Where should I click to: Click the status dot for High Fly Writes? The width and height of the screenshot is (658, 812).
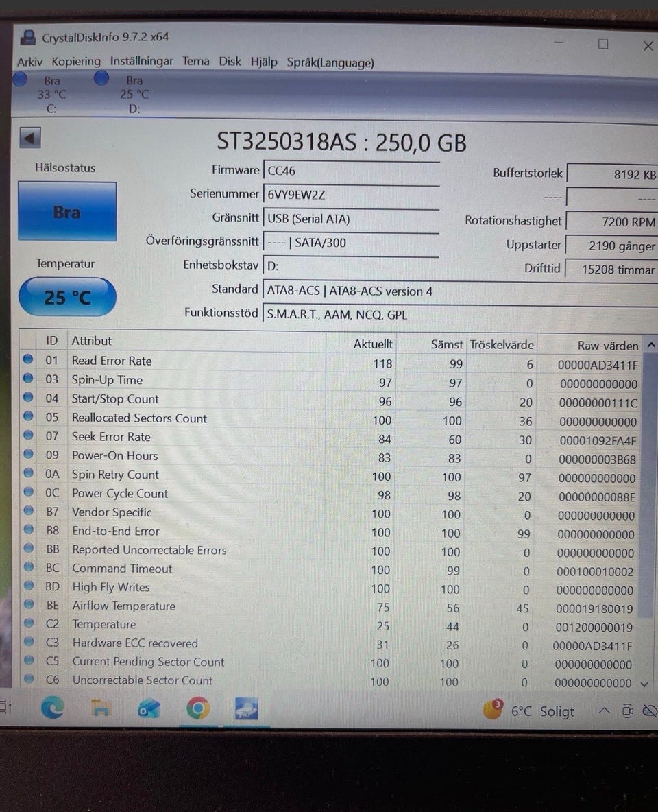29,585
